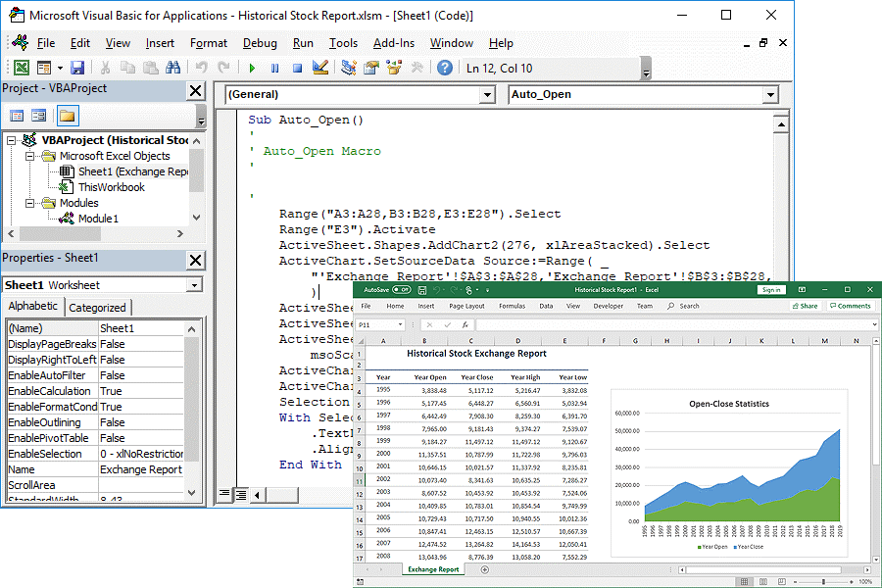Save the project using the floppy disk icon
Viewport: 882px width, 588px height.
click(77, 68)
